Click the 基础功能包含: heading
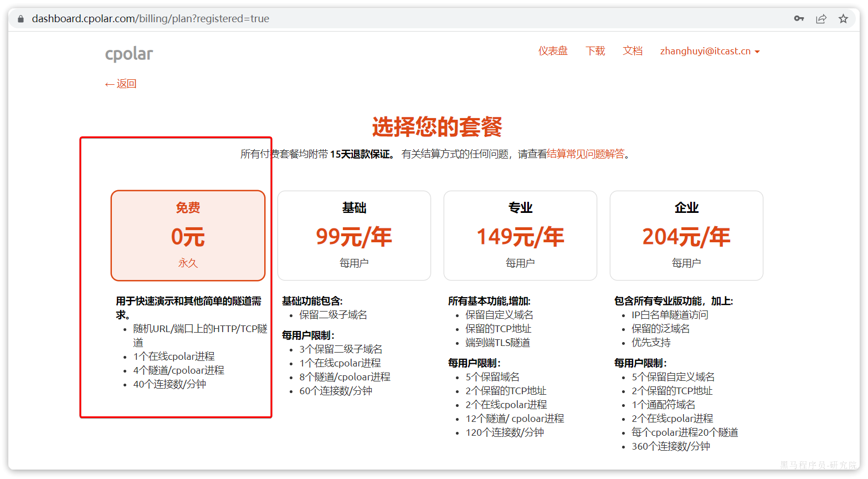The image size is (868, 479). [x=312, y=301]
